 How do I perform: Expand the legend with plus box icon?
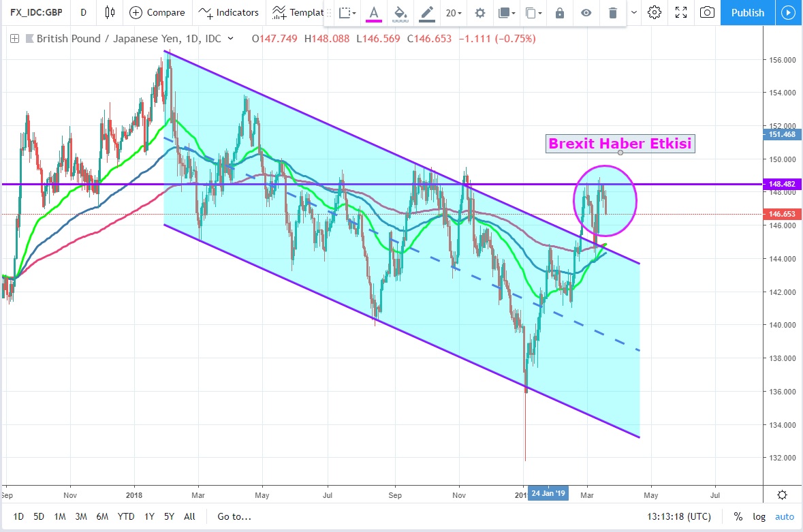coord(15,38)
